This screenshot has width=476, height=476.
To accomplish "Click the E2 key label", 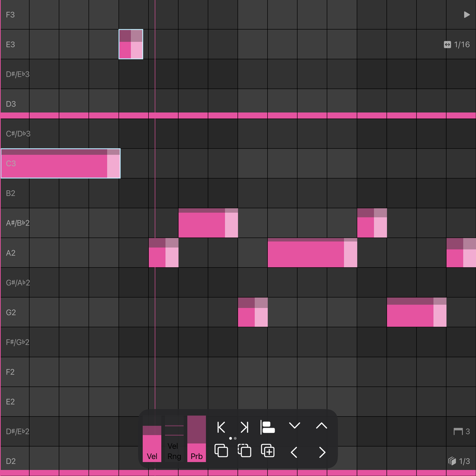I will (10, 401).
